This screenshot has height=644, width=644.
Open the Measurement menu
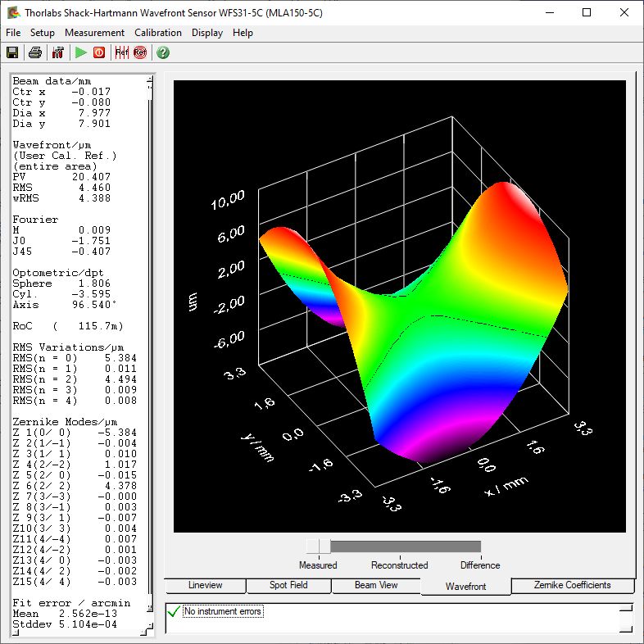click(94, 33)
